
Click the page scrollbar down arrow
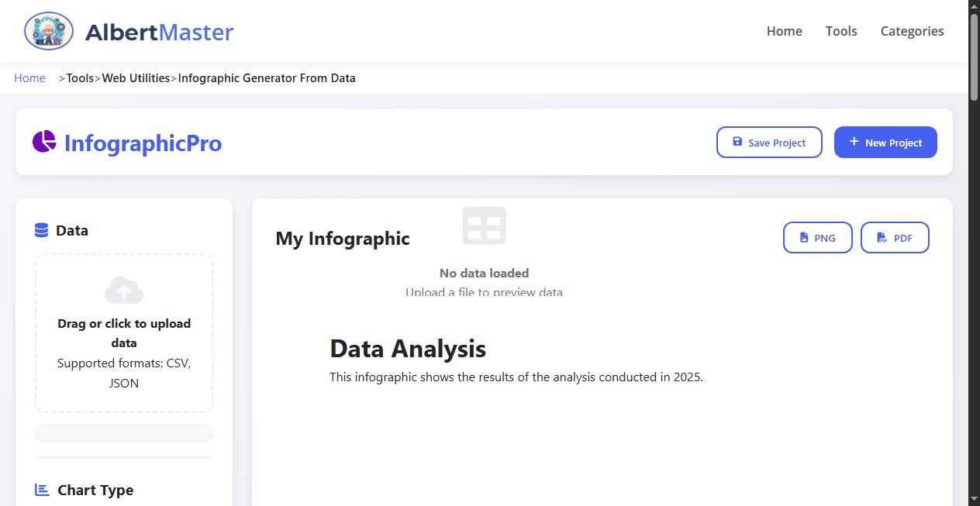[x=974, y=498]
